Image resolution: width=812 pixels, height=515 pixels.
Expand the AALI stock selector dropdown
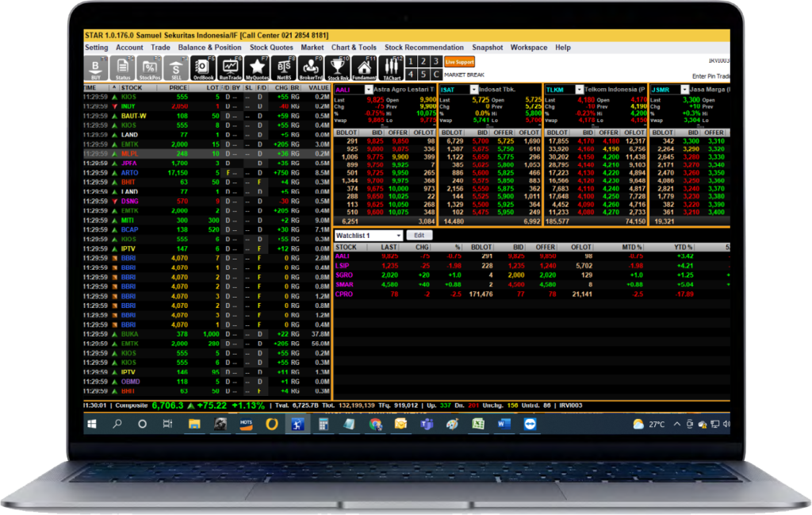(367, 90)
